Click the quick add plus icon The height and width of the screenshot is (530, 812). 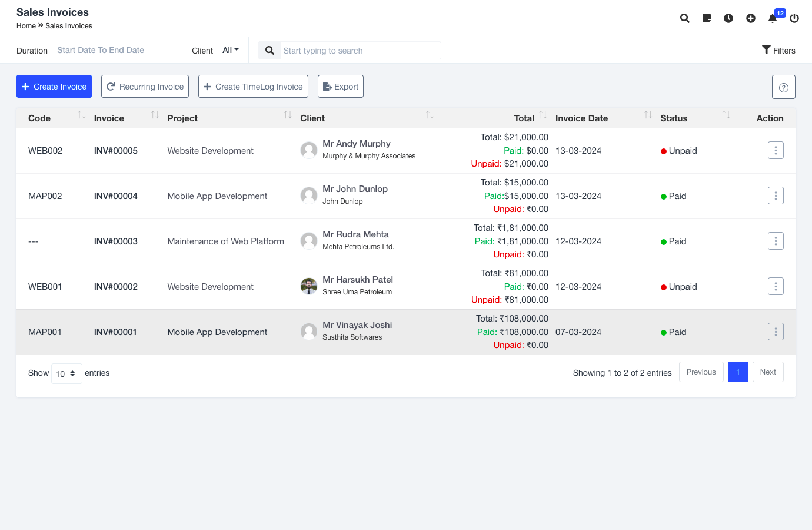pyautogui.click(x=751, y=18)
